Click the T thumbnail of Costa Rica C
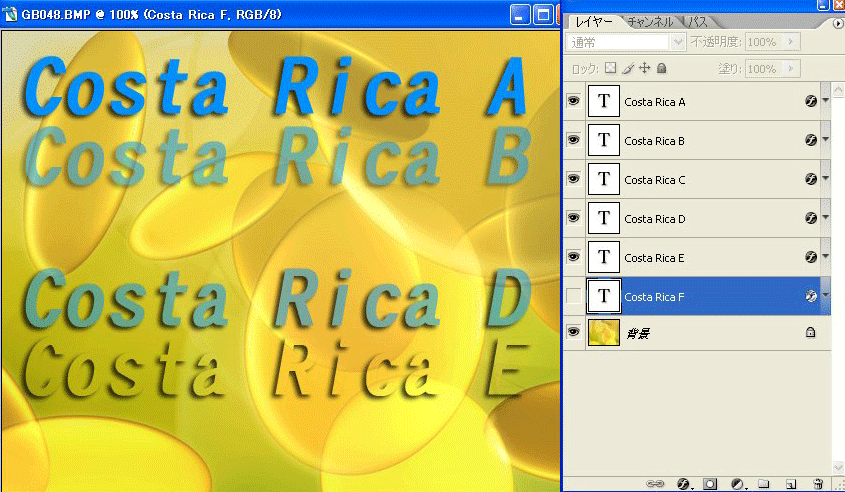 [604, 179]
